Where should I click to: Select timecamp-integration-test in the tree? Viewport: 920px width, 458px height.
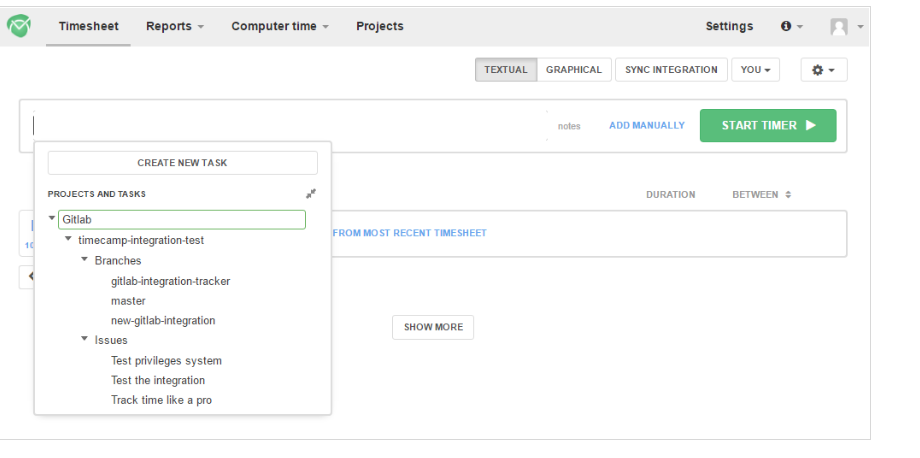coord(141,240)
